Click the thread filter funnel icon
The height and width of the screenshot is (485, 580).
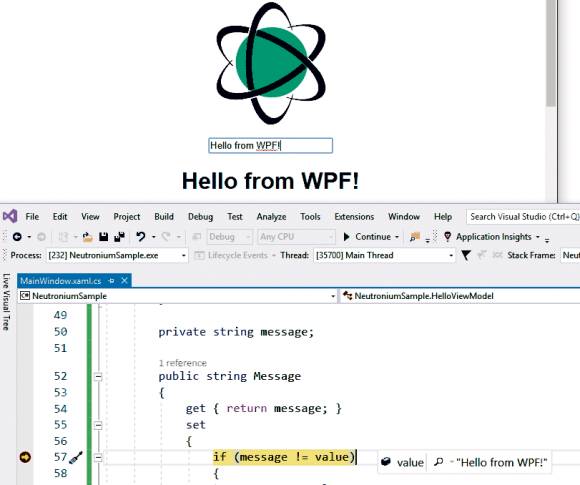(x=466, y=255)
